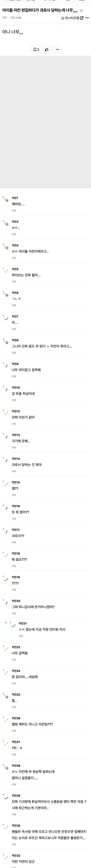Open the more options under the post
The height and width of the screenshot is (868, 91).
pos(57,49)
